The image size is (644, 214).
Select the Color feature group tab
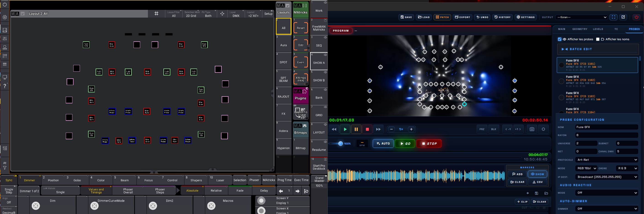pos(101,180)
